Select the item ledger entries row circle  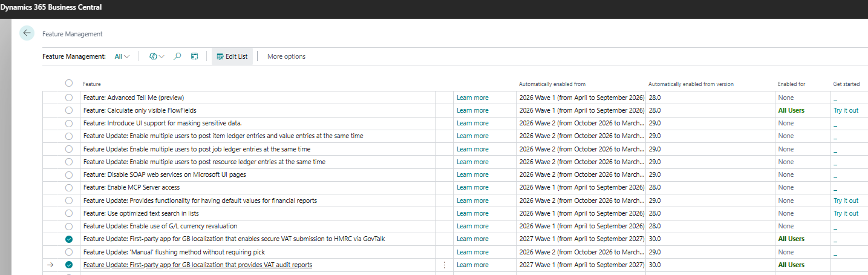pos(69,136)
